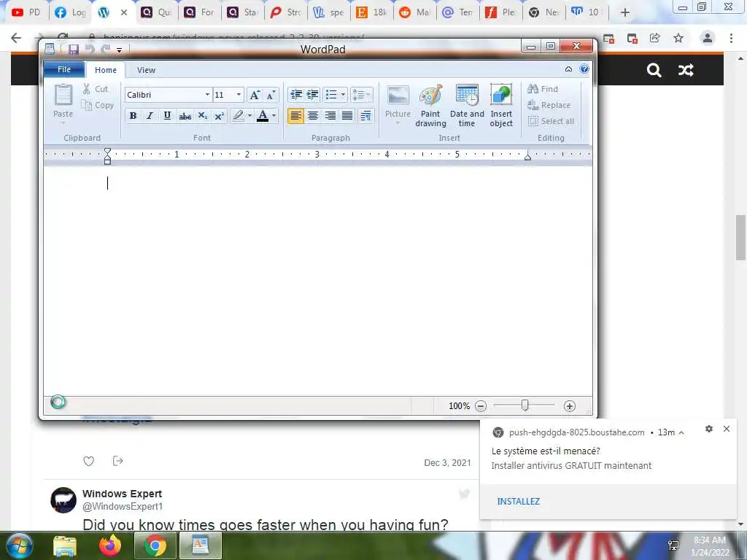Toggle Italic formatting
747x560 pixels.
pos(150,116)
